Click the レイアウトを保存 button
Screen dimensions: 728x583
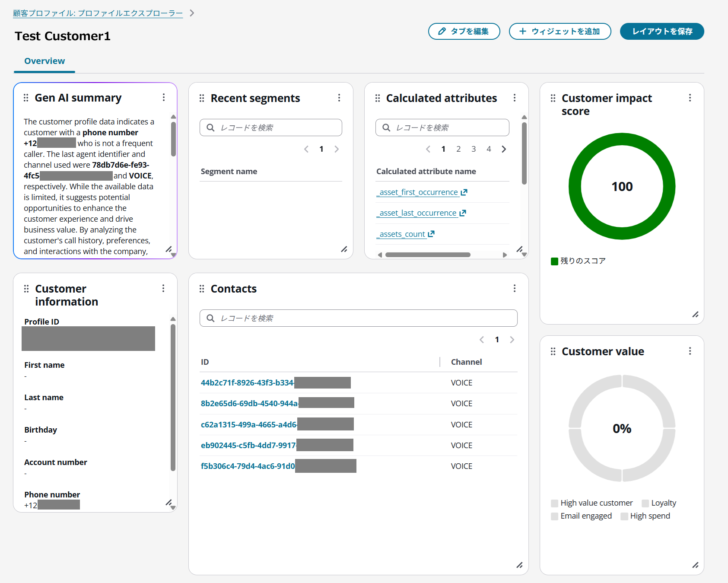[x=662, y=32]
